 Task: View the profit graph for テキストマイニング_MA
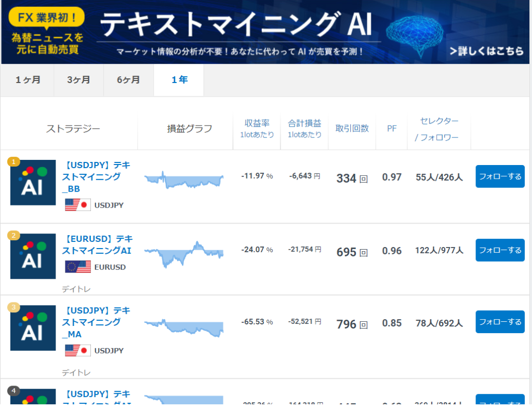(184, 327)
